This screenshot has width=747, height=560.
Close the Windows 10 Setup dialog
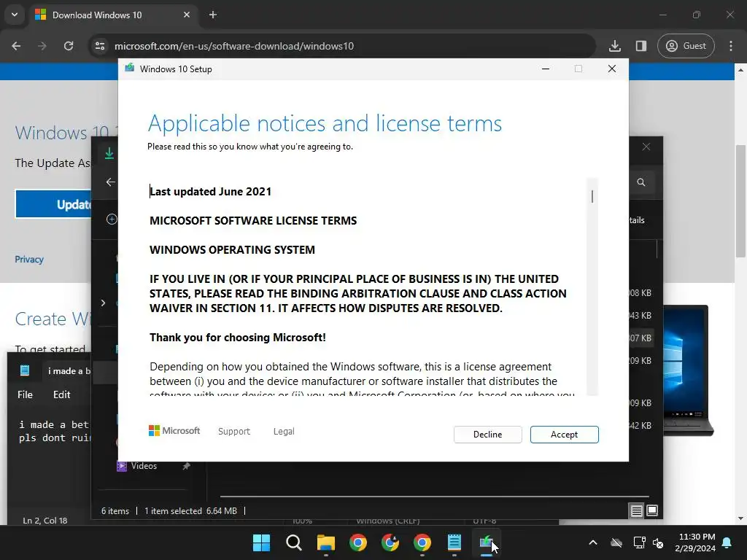612,69
